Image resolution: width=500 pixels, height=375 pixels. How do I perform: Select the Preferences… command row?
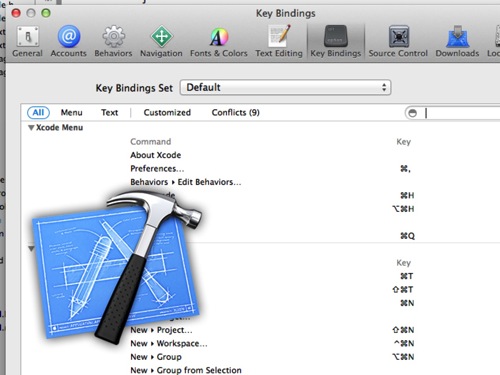pos(157,169)
